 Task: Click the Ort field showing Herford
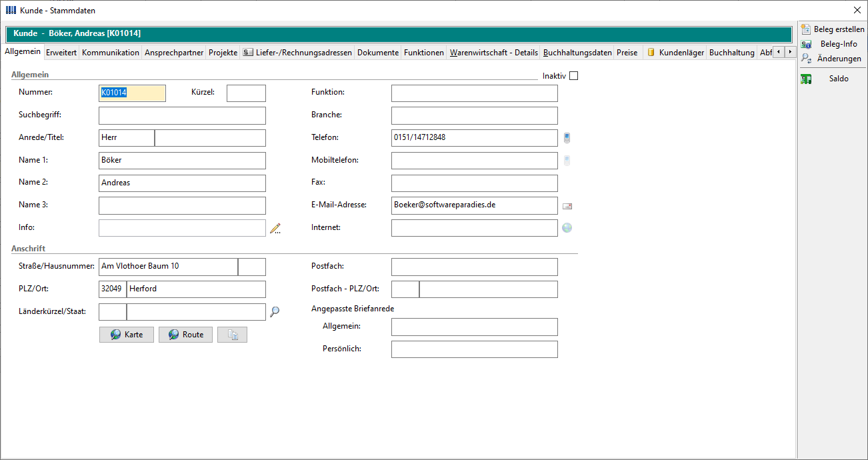pyautogui.click(x=196, y=289)
